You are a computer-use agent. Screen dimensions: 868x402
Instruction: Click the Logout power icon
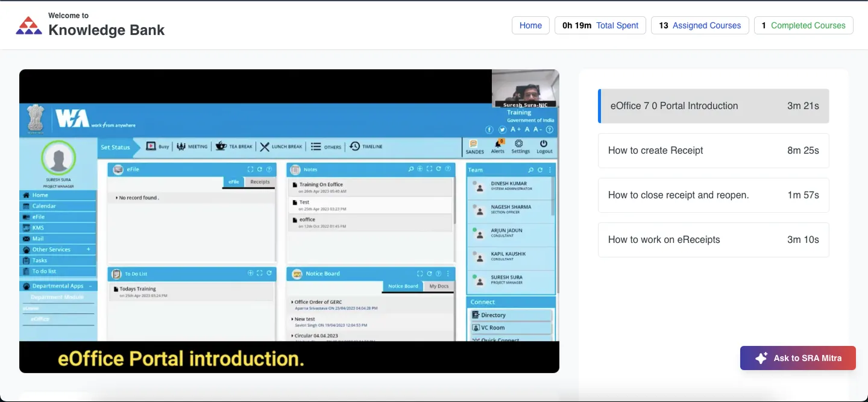(x=544, y=145)
